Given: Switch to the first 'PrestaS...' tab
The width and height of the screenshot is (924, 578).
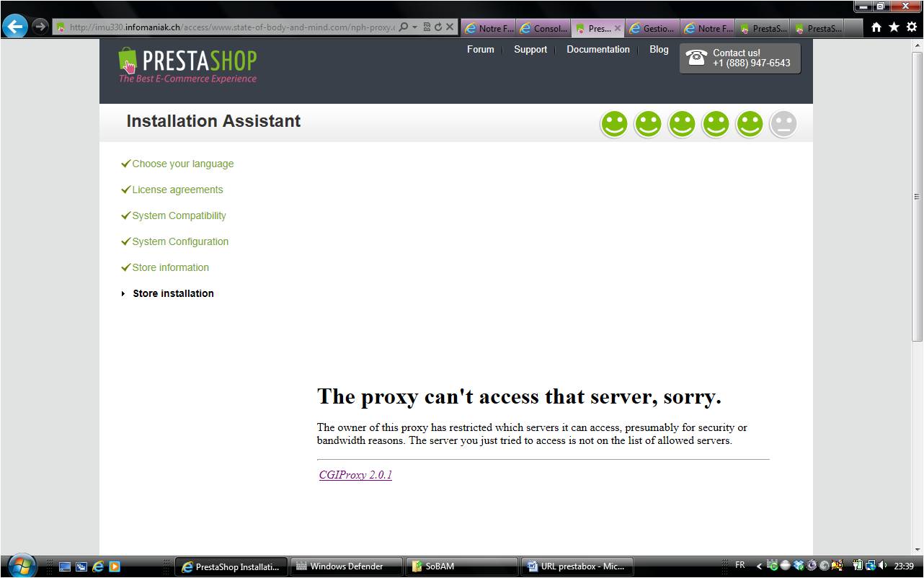Looking at the screenshot, I should (763, 28).
